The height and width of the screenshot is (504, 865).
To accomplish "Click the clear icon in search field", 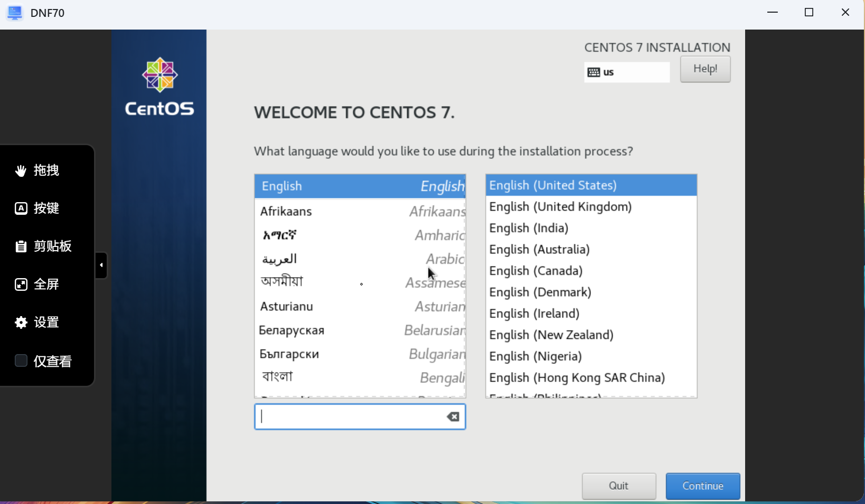I will tap(453, 417).
